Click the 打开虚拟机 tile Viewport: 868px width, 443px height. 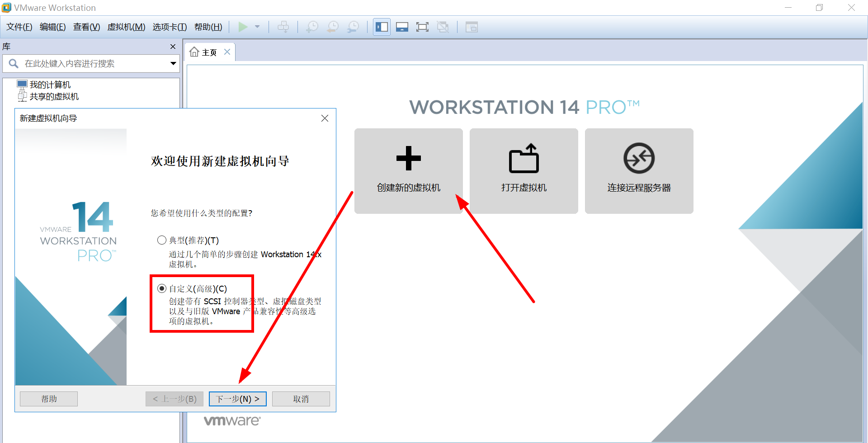click(524, 171)
